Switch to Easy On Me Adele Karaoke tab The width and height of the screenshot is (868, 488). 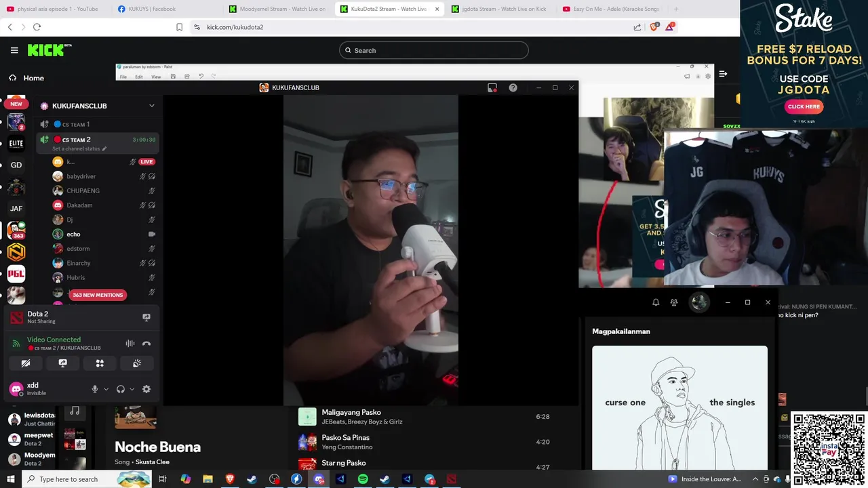tap(612, 9)
